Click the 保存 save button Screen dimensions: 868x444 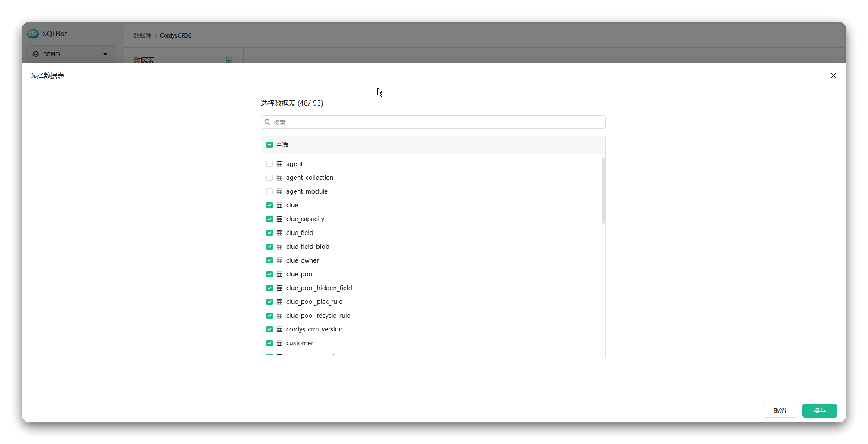click(819, 411)
